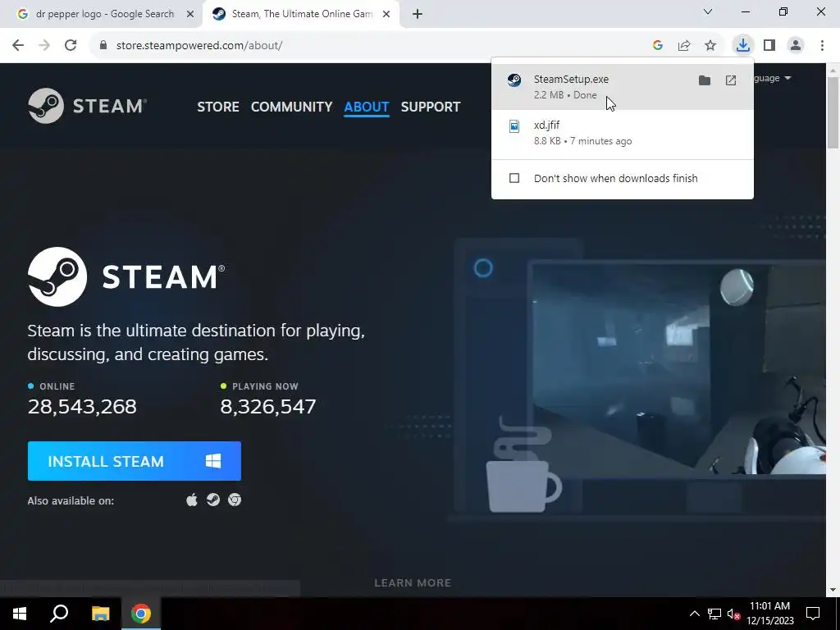Click the Google icon in the address bar
The width and height of the screenshot is (840, 630).
click(x=658, y=46)
